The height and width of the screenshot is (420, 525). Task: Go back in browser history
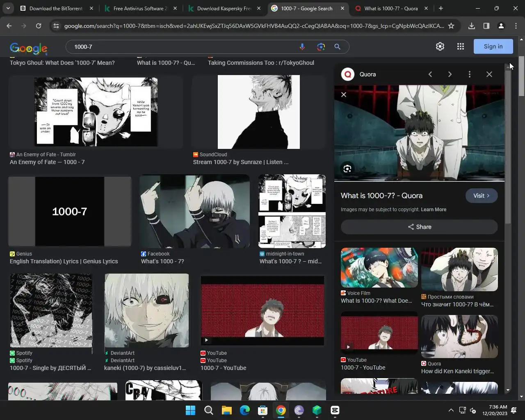point(9,26)
